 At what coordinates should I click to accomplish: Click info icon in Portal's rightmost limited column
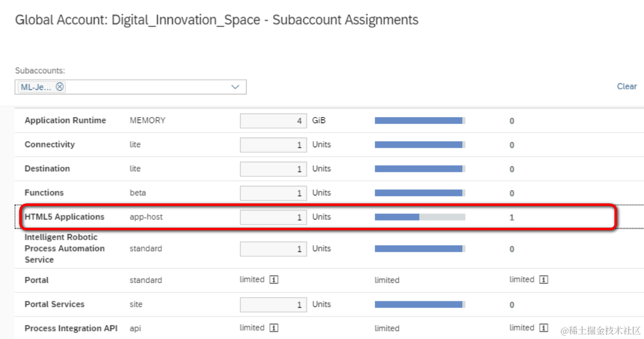click(544, 280)
